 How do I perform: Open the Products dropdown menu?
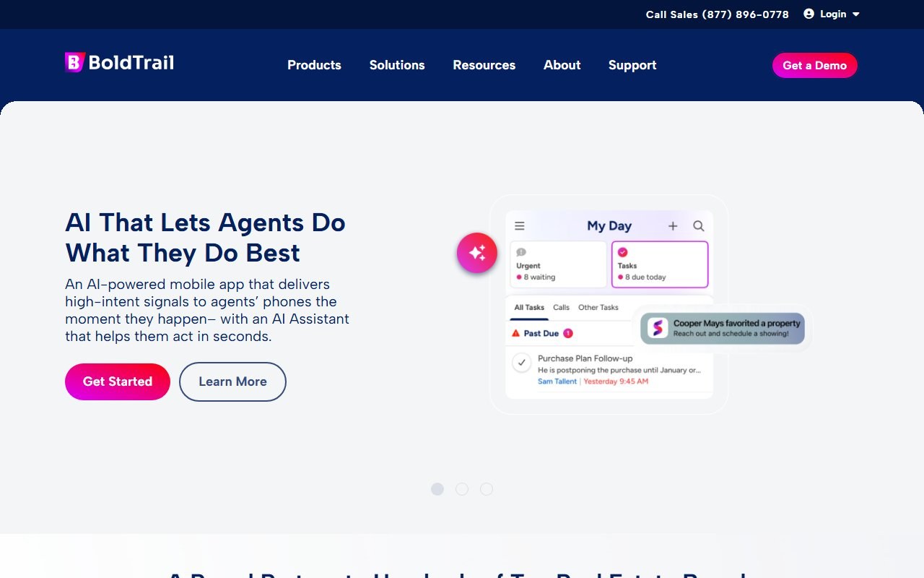click(x=314, y=65)
